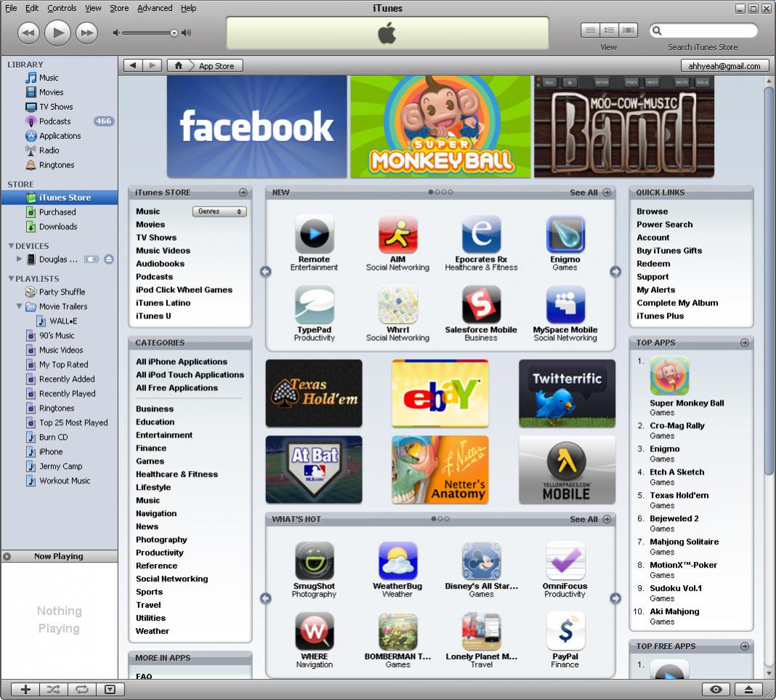Open the Genres dropdown next to Music
The width and height of the screenshot is (776, 700).
click(219, 212)
